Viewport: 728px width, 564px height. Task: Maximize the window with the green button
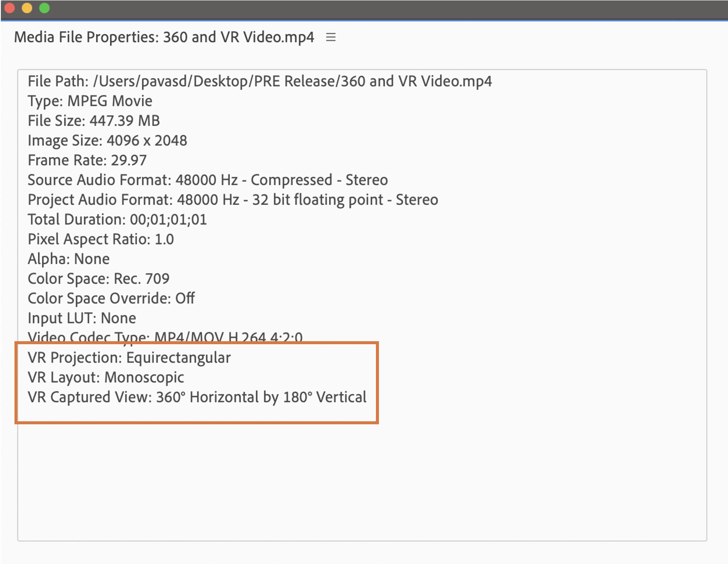[44, 8]
